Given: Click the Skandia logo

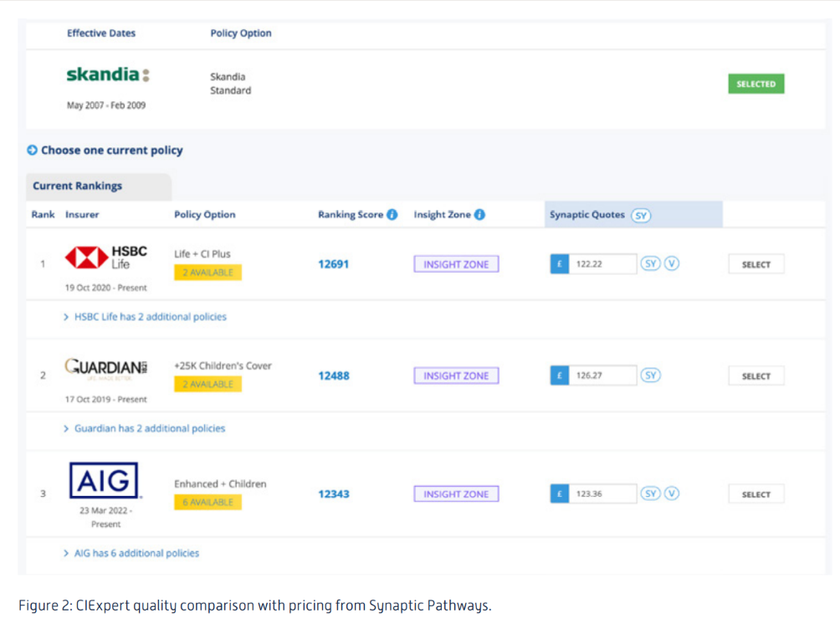Looking at the screenshot, I should point(108,74).
